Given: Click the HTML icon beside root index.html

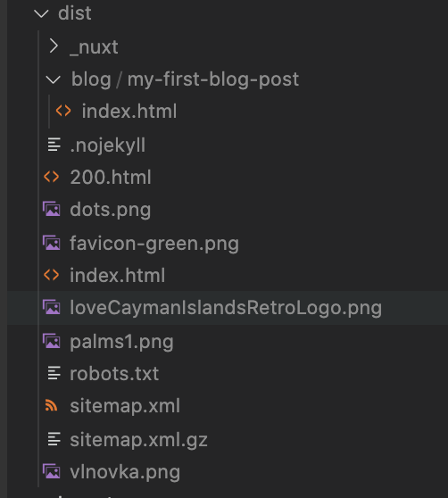Looking at the screenshot, I should point(52,275).
